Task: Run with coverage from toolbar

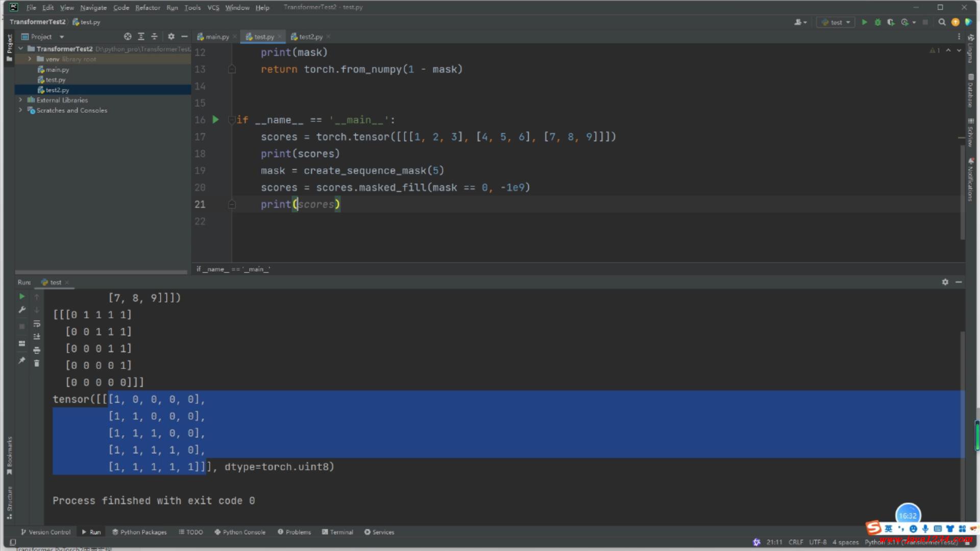Action: pos(891,22)
